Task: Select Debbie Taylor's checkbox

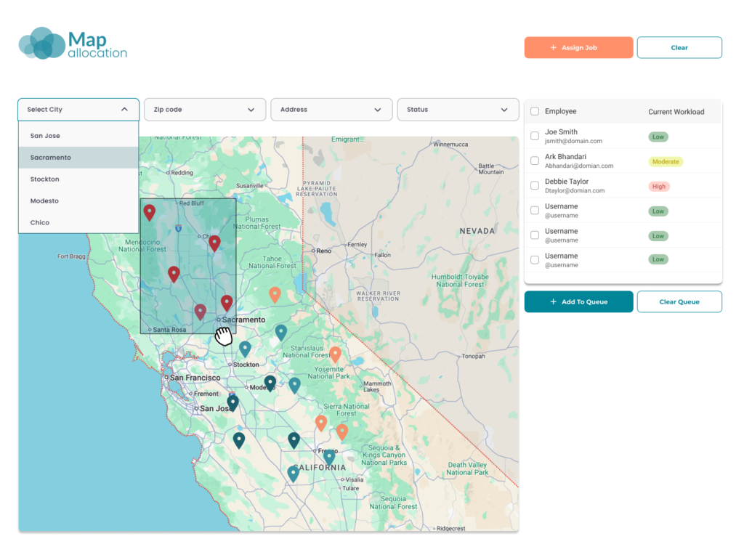Action: point(534,186)
